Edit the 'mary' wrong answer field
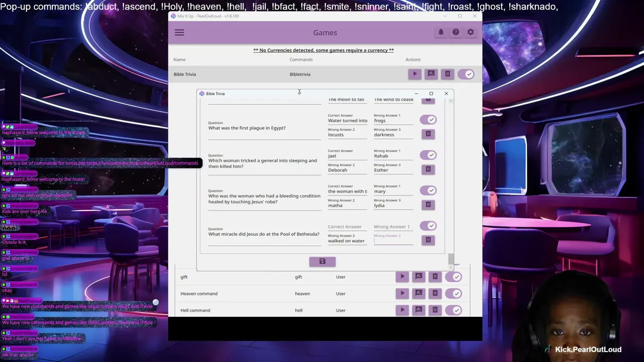Screen dimensions: 644x362 393,191
